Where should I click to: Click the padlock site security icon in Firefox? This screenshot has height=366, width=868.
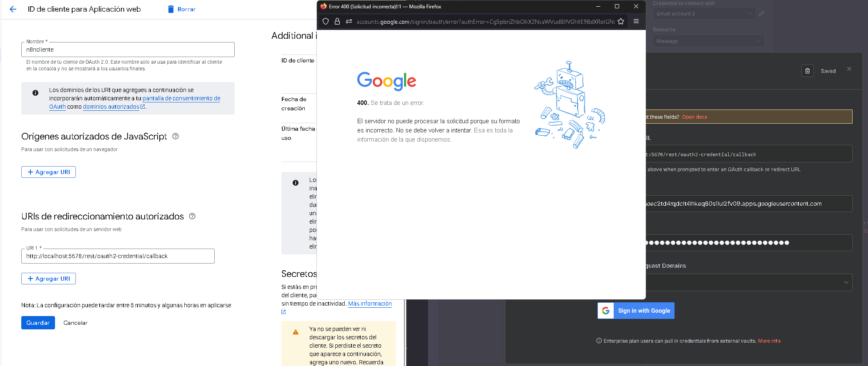[x=337, y=21]
